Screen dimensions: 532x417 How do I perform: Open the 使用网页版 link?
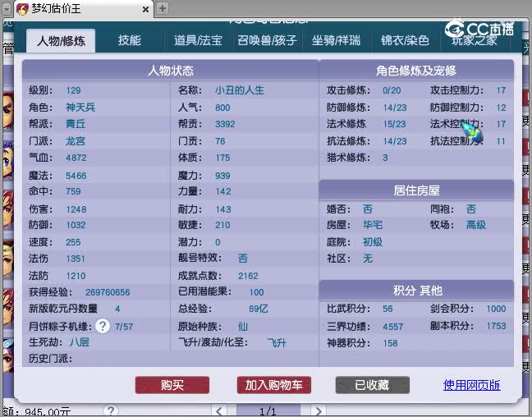[x=471, y=385]
